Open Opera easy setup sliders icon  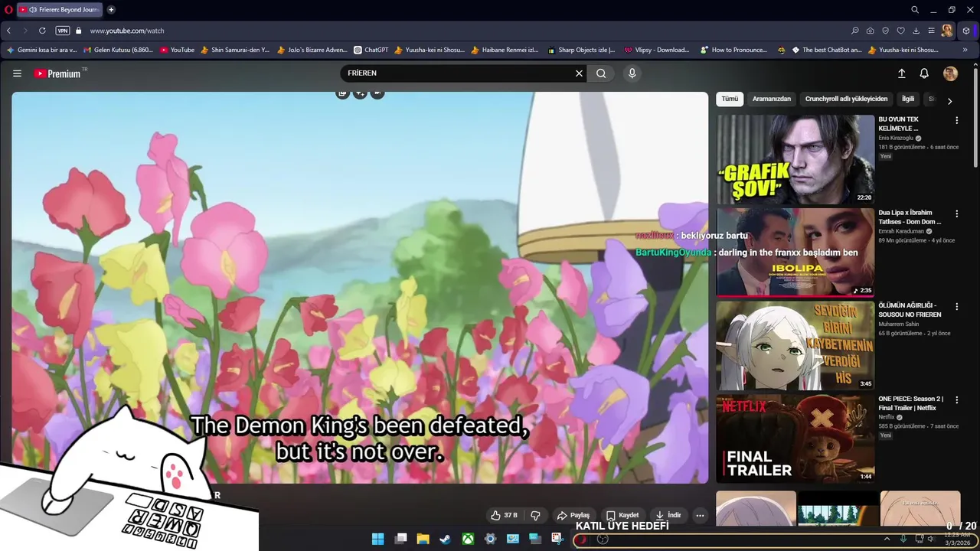point(931,31)
